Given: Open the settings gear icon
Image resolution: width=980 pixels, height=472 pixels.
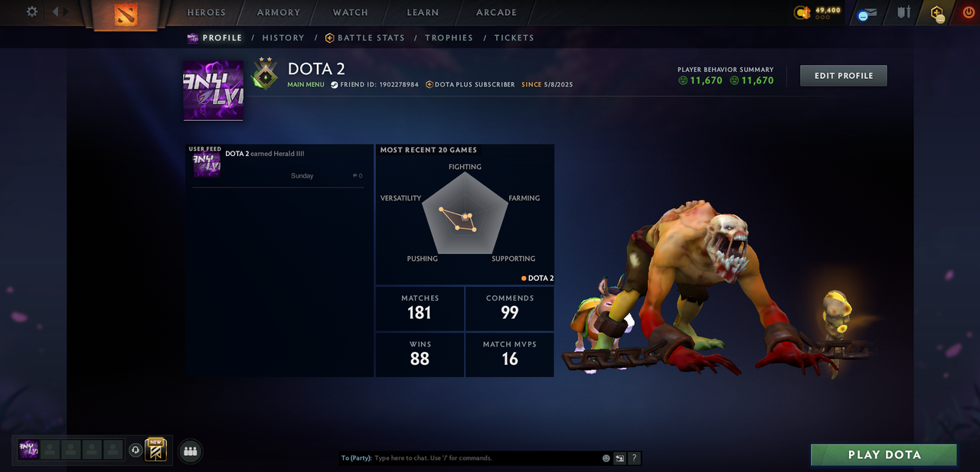Looking at the screenshot, I should tap(32, 11).
